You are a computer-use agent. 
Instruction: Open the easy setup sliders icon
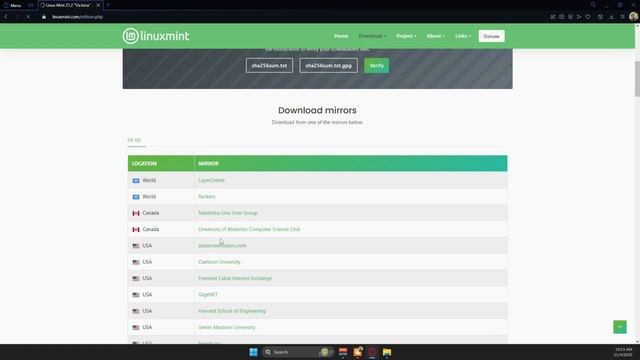[x=622, y=17]
